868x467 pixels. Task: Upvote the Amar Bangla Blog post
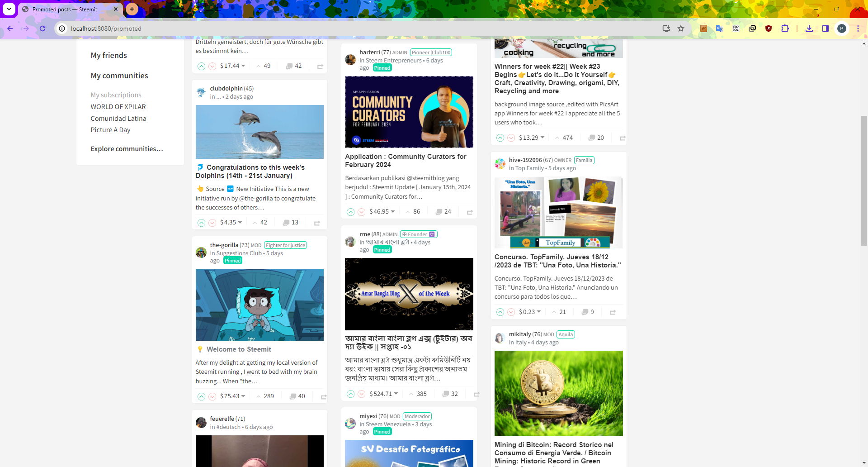[350, 394]
